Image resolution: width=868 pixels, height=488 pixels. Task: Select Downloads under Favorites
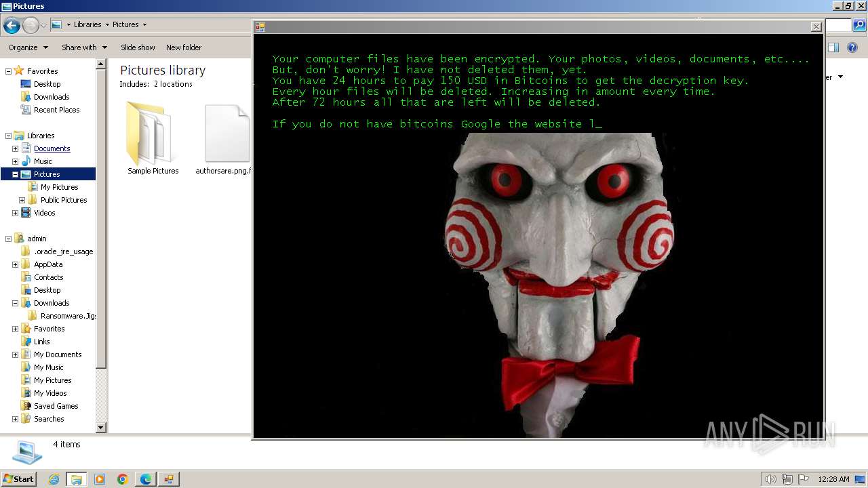tap(52, 97)
